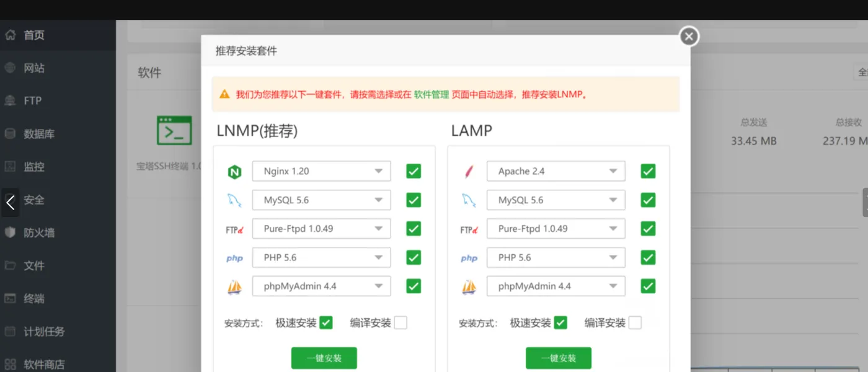868x372 pixels.
Task: Click the globe icon beside 网站
Action: [x=10, y=68]
